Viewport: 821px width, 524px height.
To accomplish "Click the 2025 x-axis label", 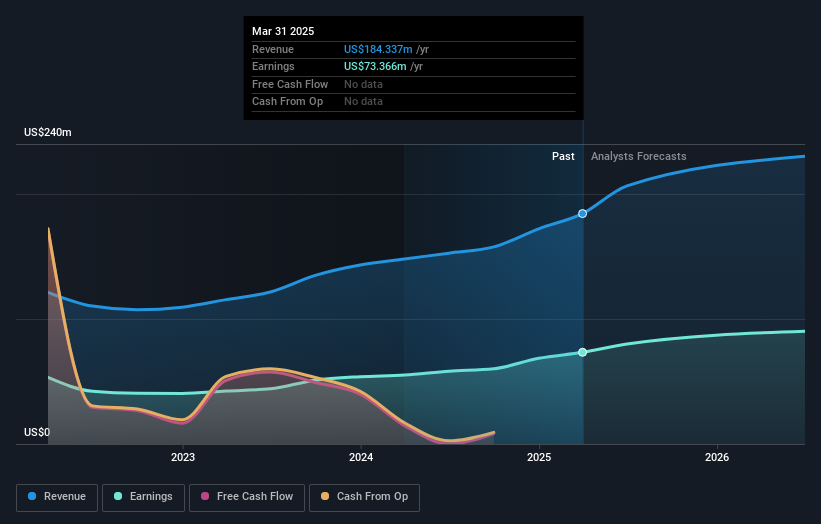I will tap(539, 457).
